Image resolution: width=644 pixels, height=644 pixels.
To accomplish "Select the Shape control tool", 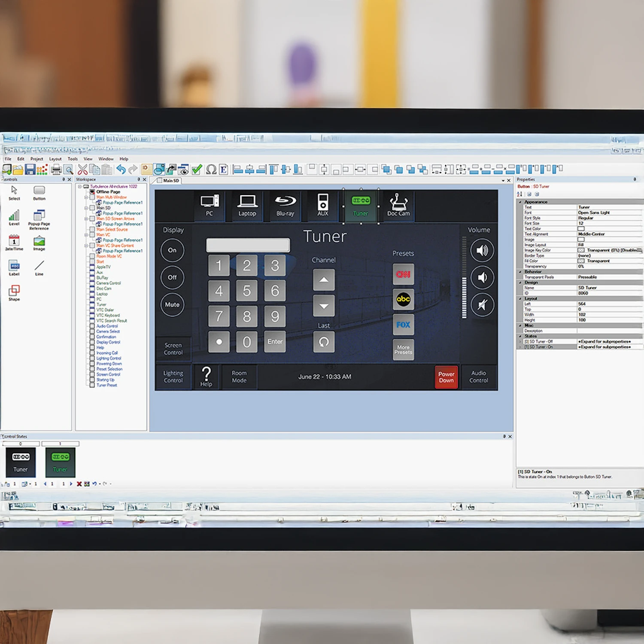I will tap(14, 293).
